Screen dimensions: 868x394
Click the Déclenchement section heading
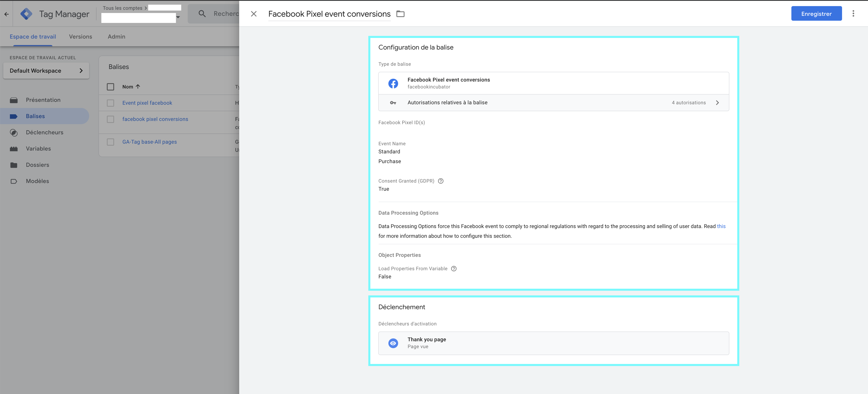click(x=401, y=307)
